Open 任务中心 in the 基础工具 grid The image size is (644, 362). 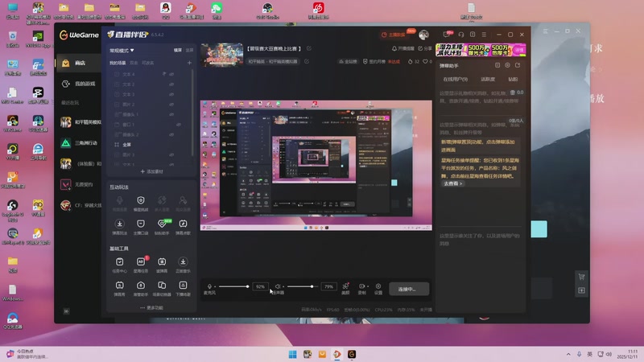(x=119, y=265)
